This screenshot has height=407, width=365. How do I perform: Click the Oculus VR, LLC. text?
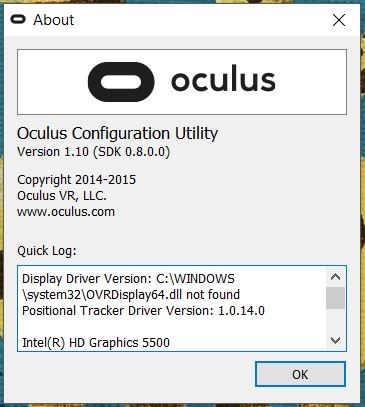pos(62,196)
